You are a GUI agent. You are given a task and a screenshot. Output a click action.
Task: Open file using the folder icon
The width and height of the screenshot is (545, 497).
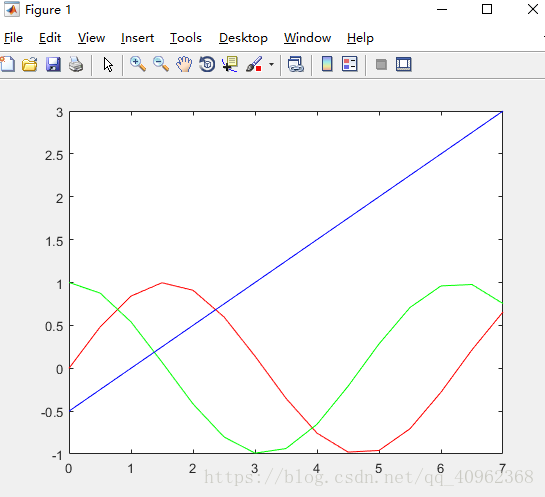(x=30, y=65)
